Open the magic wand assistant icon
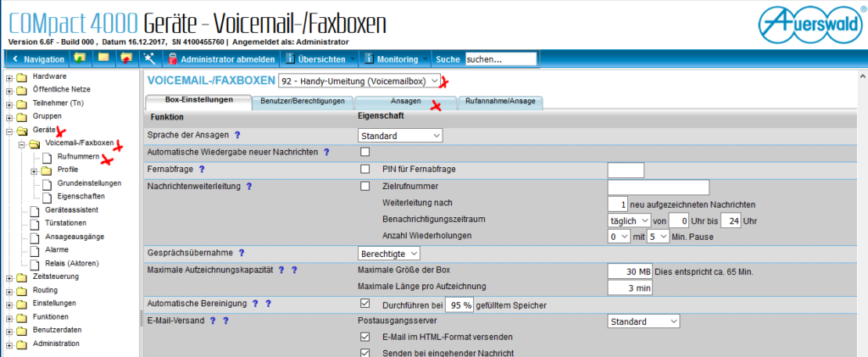This screenshot has height=357, width=868. [148, 59]
